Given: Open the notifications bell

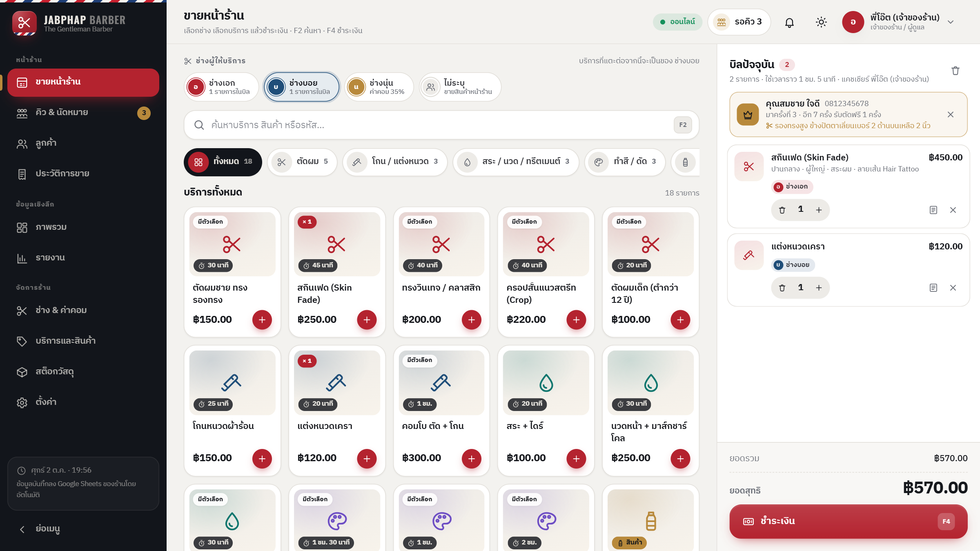Looking at the screenshot, I should click(789, 22).
